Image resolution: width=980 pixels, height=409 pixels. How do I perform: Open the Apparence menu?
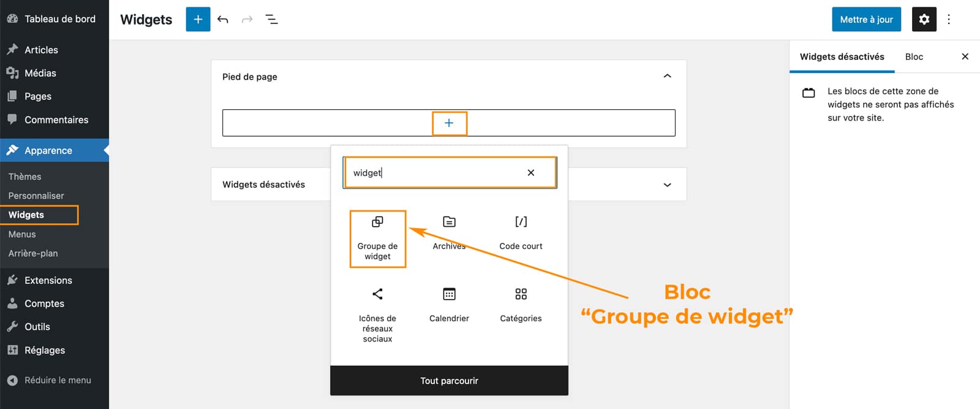pos(55,150)
